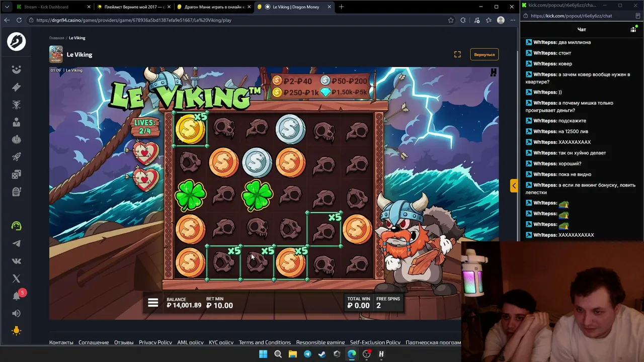Open the Dragon Money logo home
The height and width of the screenshot is (362, 644).
tap(16, 42)
